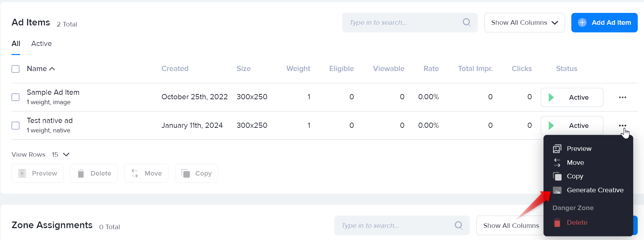Choose Move from the context menu
This screenshot has height=240, width=644.
[575, 163]
